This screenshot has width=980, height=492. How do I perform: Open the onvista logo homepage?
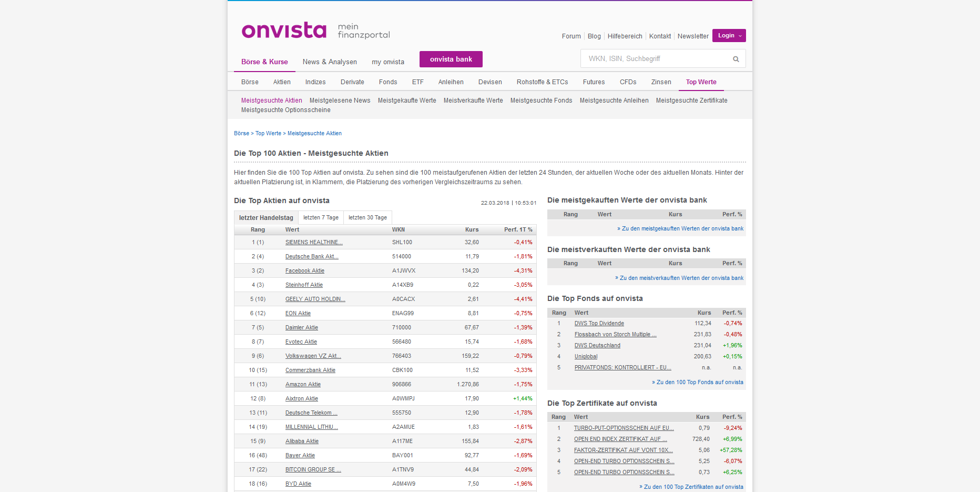tap(284, 31)
